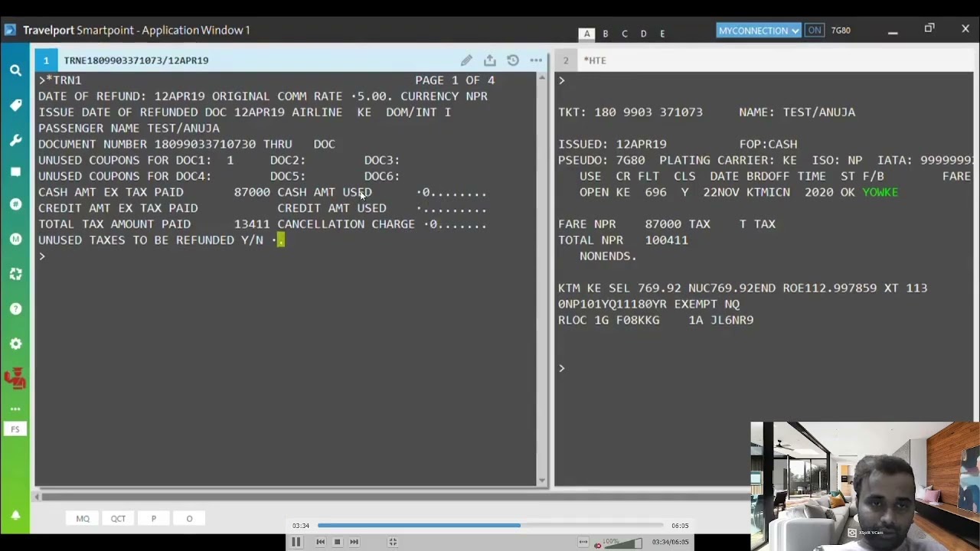Open the settings gear icon in sidebar
Viewport: 980px width, 551px height.
15,344
